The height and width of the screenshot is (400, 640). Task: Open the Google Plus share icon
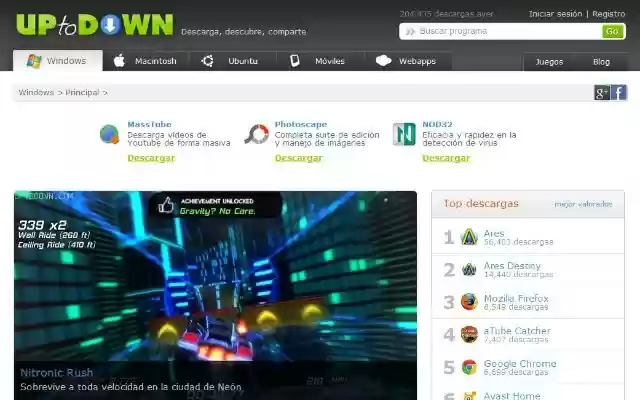(602, 93)
